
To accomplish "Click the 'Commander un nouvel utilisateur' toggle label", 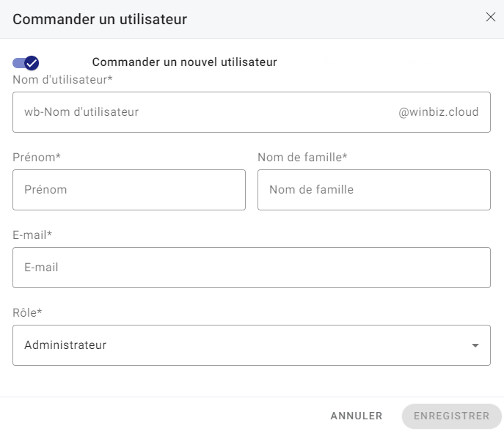I will [x=184, y=62].
